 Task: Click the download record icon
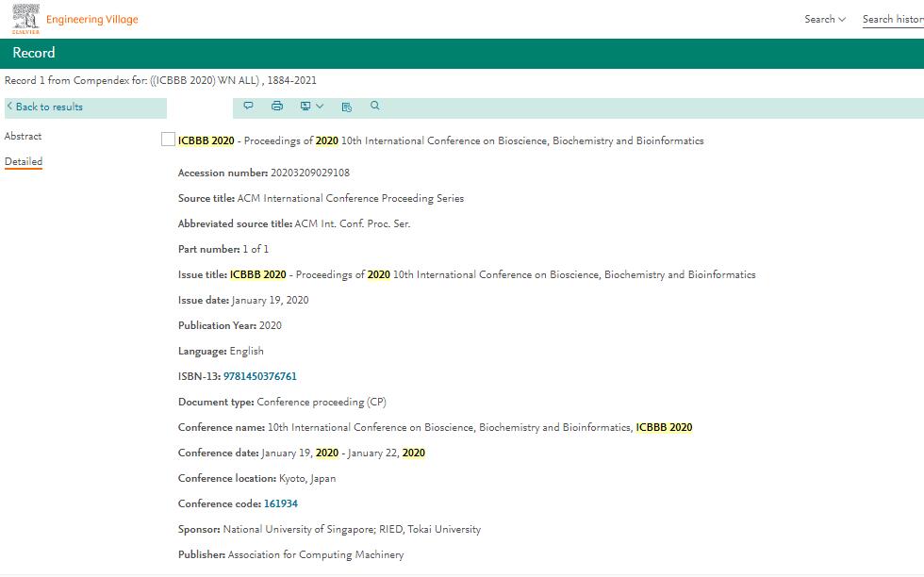[305, 107]
